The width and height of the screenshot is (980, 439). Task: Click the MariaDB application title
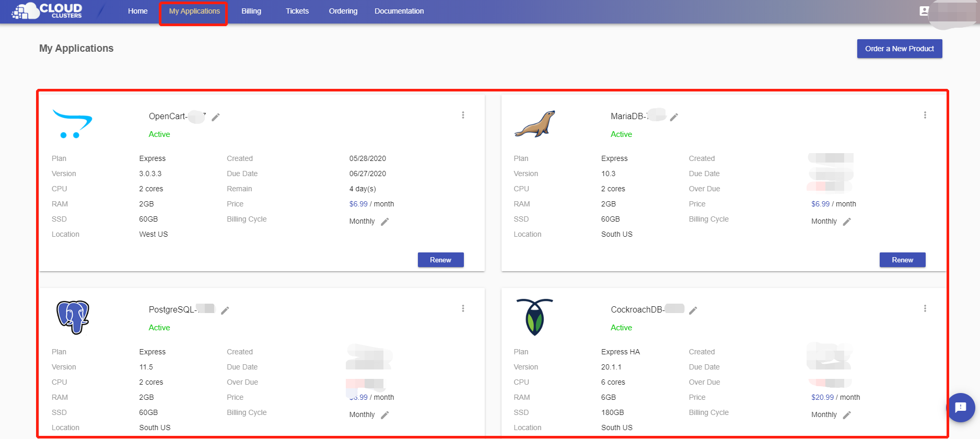[629, 116]
